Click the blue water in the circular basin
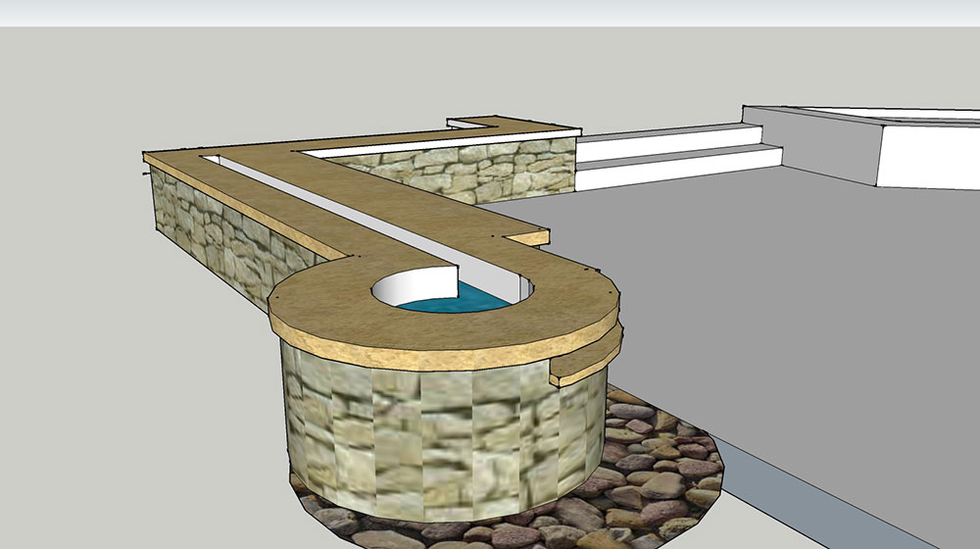The image size is (980, 549). click(x=456, y=300)
